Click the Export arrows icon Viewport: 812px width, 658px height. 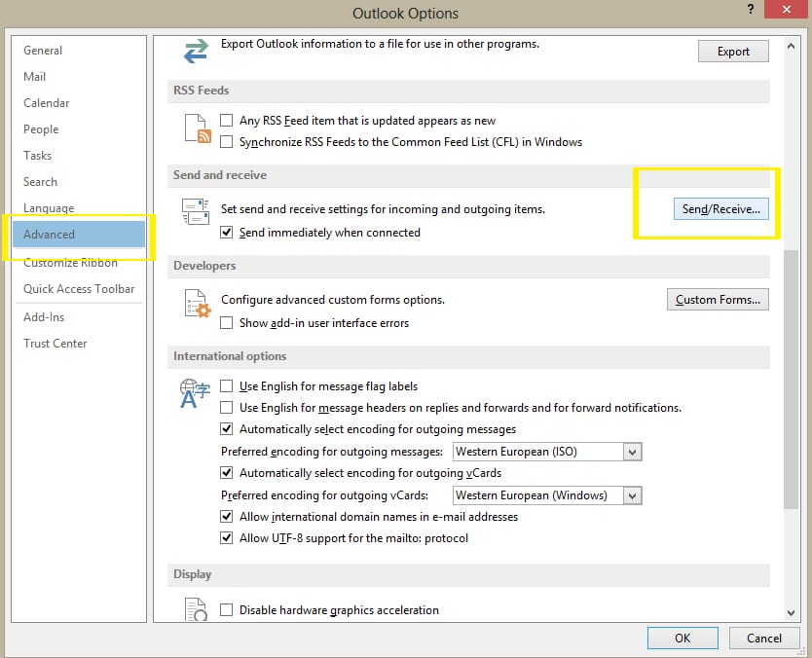pos(197,52)
